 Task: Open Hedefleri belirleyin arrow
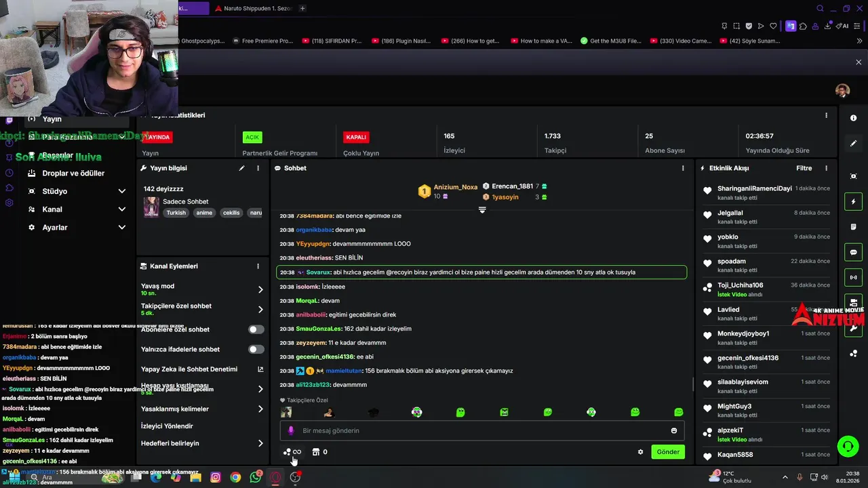pos(260,443)
